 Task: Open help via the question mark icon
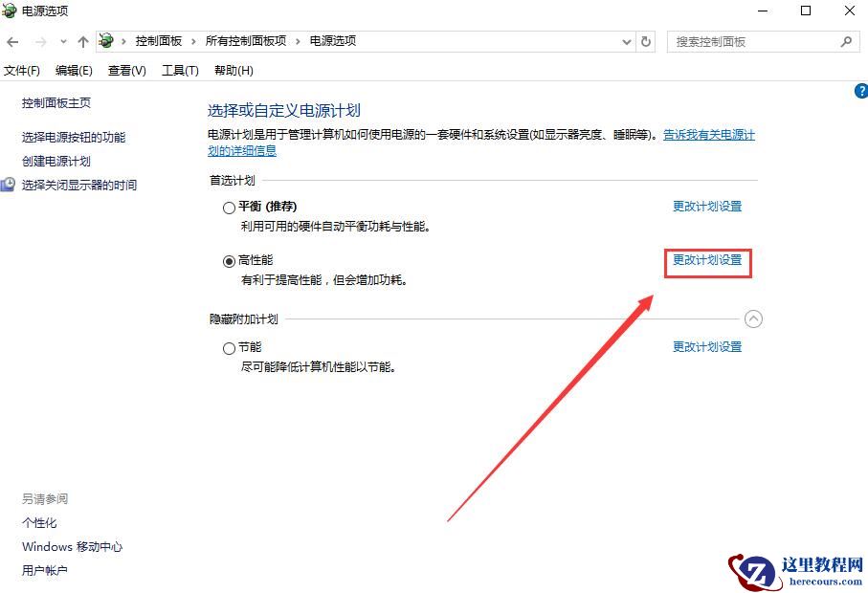click(860, 90)
